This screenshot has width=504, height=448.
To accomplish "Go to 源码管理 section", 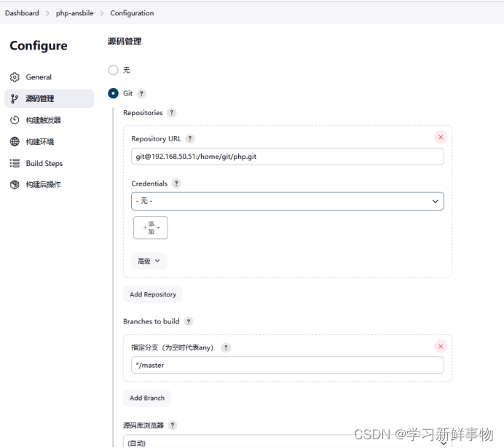I will (x=50, y=98).
